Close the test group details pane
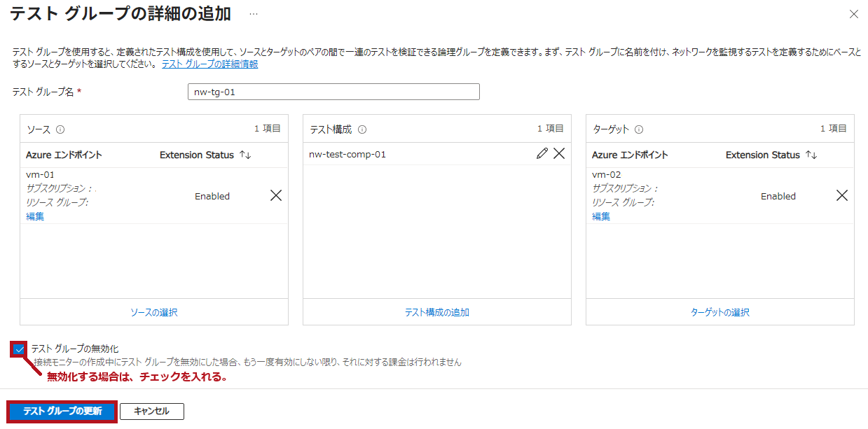This screenshot has width=868, height=429. click(x=853, y=14)
